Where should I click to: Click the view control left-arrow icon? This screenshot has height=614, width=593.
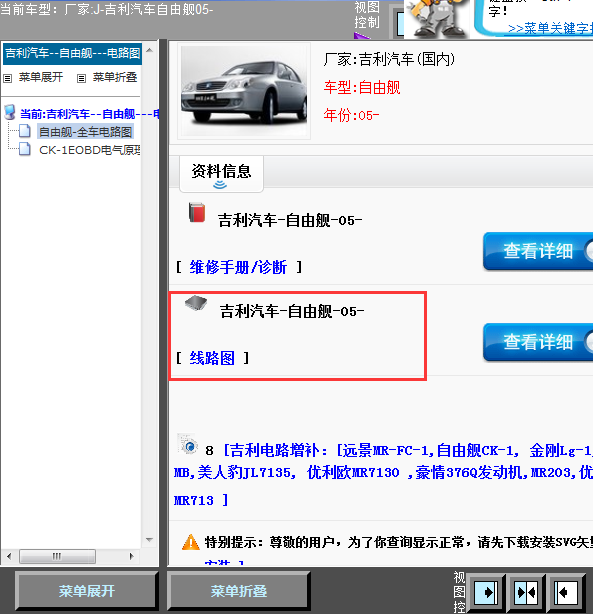pyautogui.click(x=566, y=592)
